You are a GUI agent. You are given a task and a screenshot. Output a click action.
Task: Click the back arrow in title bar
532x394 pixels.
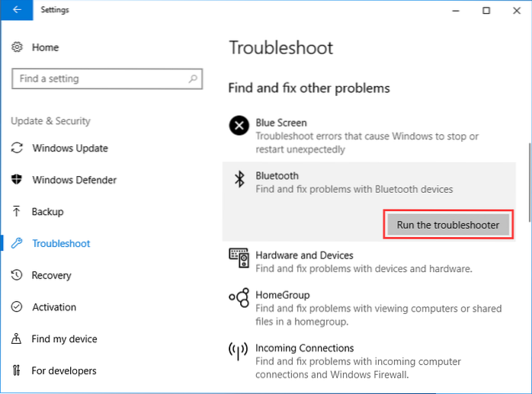coord(17,11)
